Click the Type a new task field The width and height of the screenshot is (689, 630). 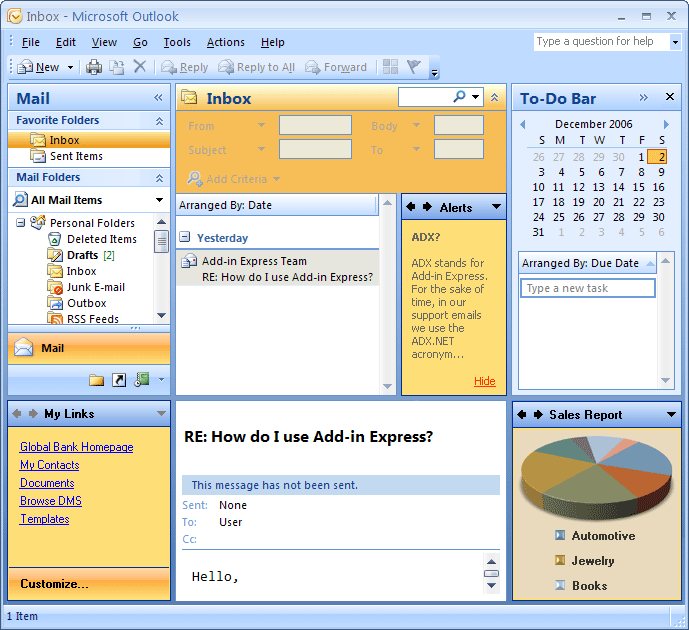(588, 288)
